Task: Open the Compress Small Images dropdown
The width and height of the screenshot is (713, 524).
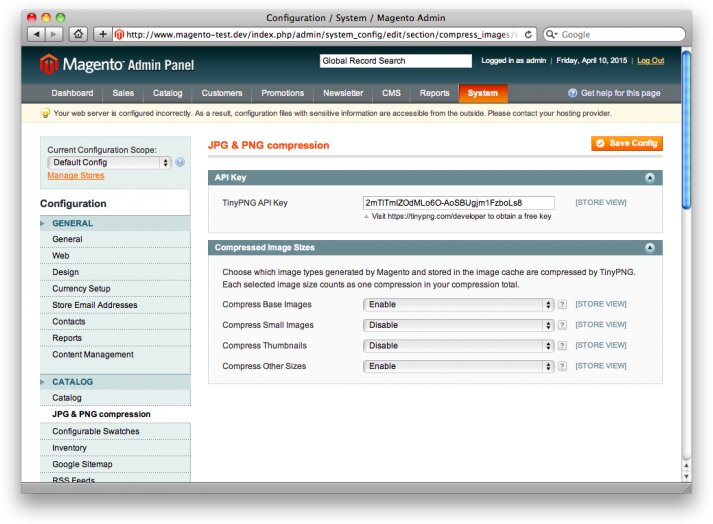Action: tap(458, 325)
